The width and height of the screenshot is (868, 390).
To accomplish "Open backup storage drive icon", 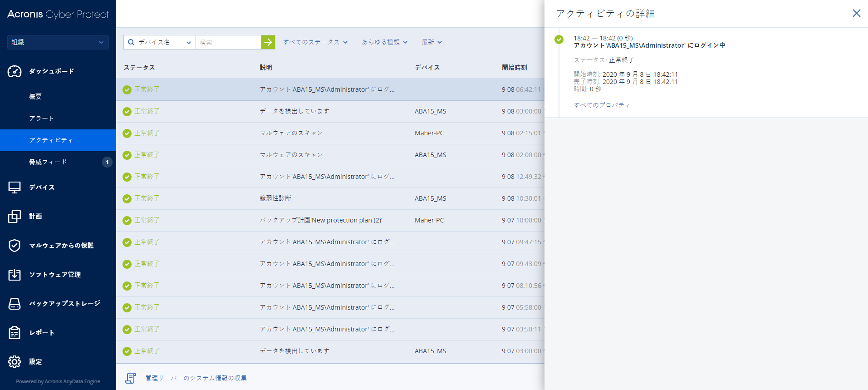I will pyautogui.click(x=15, y=304).
